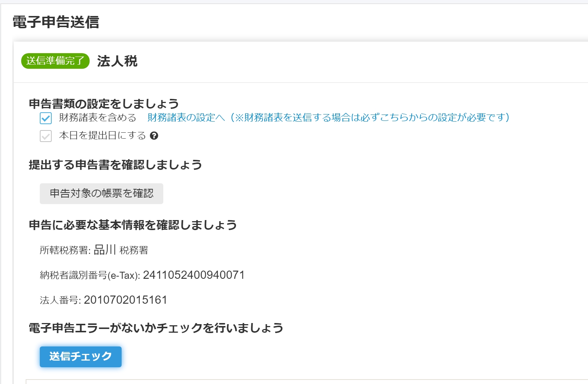Viewport: 588px width, 384px height.
Task: Toggle the 財務諸表を含める checkbox
Action: coord(46,118)
